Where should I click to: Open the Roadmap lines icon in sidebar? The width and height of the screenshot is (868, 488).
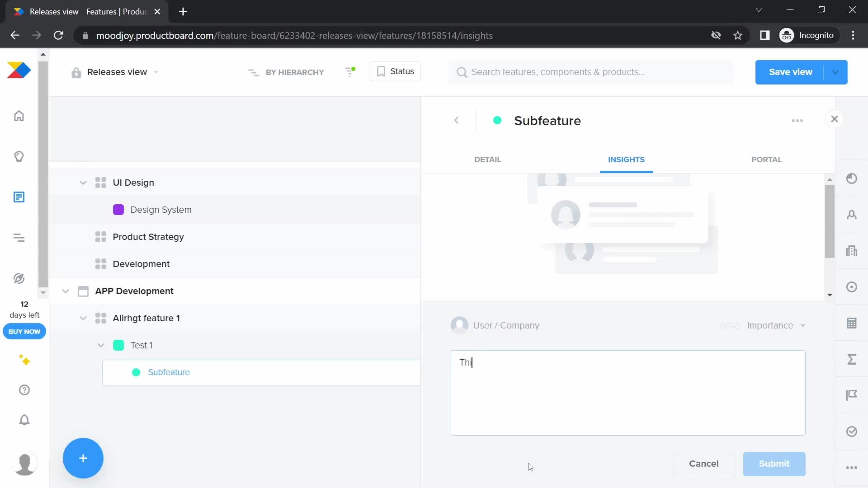click(19, 238)
